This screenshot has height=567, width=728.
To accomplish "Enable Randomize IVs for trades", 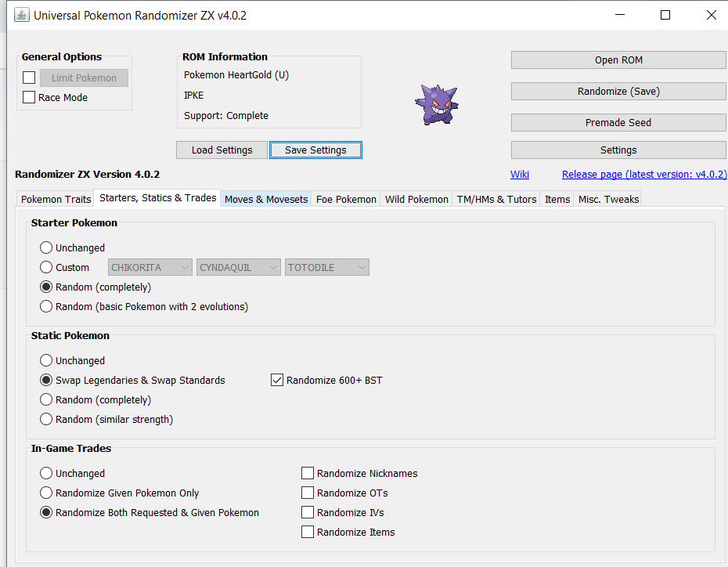I will 308,511.
